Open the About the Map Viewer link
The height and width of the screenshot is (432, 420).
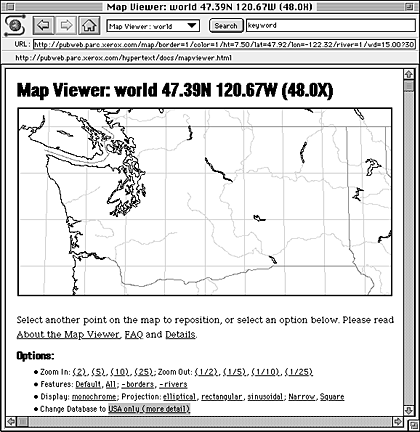(x=68, y=334)
